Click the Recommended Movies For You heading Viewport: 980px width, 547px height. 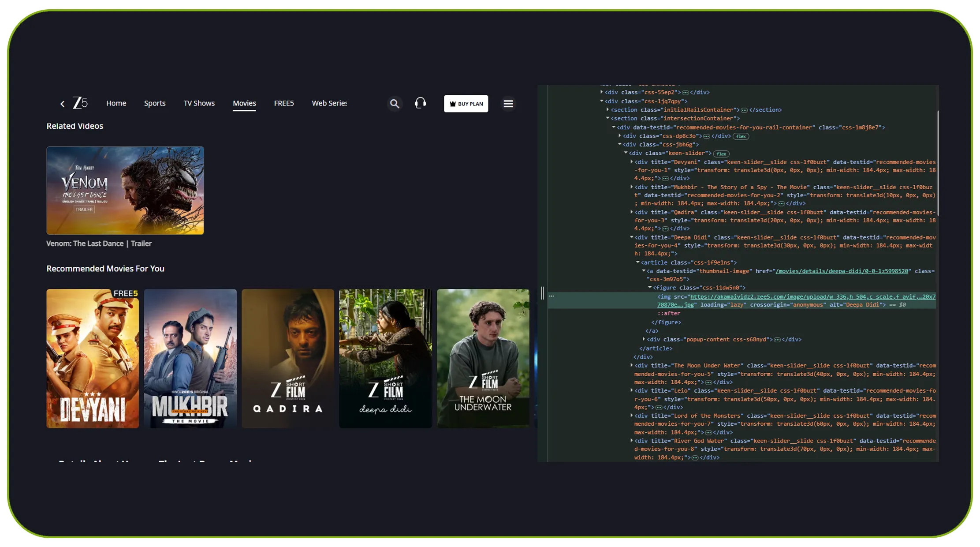105,269
